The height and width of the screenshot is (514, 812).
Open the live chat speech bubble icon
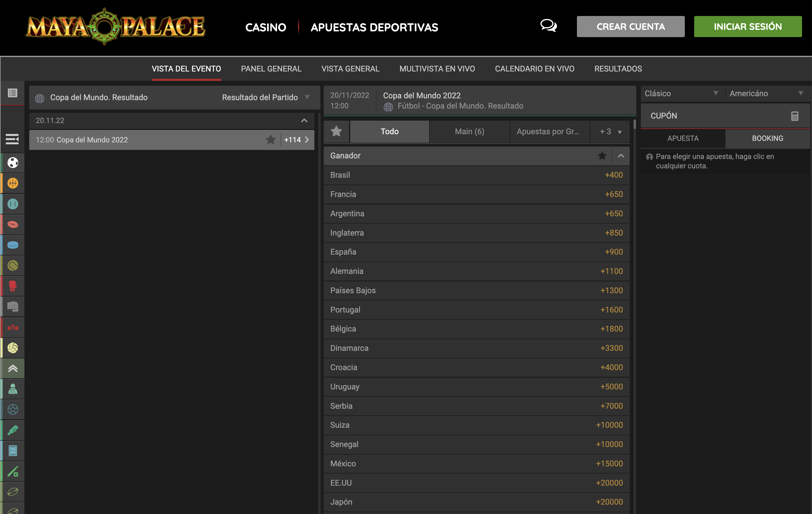tap(548, 26)
